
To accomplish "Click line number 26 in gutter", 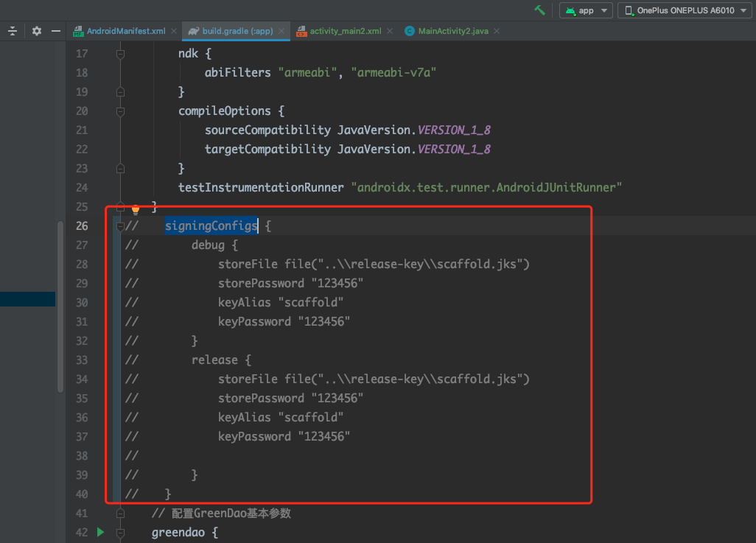I will (x=82, y=225).
